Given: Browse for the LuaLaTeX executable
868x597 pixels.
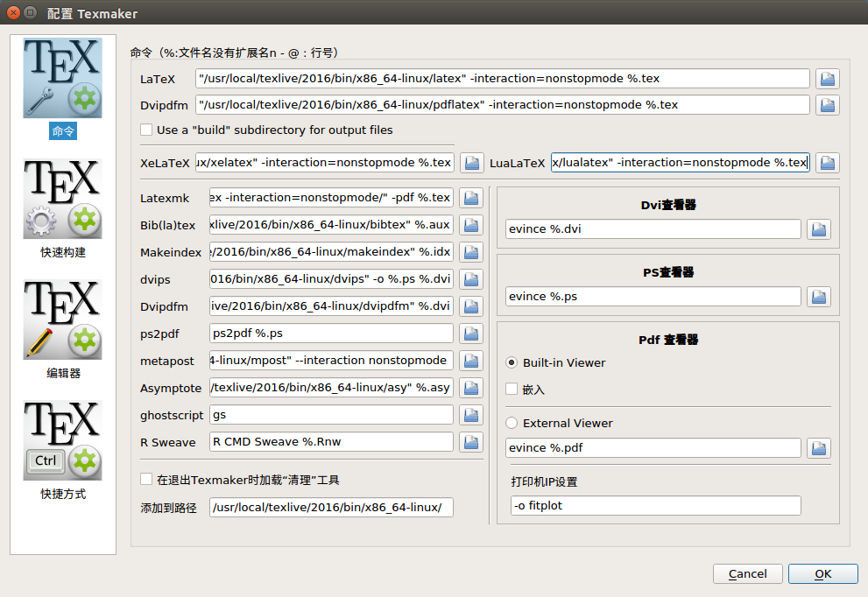Looking at the screenshot, I should (x=828, y=163).
